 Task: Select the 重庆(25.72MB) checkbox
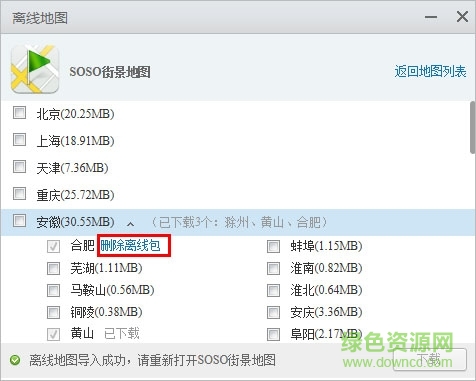[x=19, y=193]
